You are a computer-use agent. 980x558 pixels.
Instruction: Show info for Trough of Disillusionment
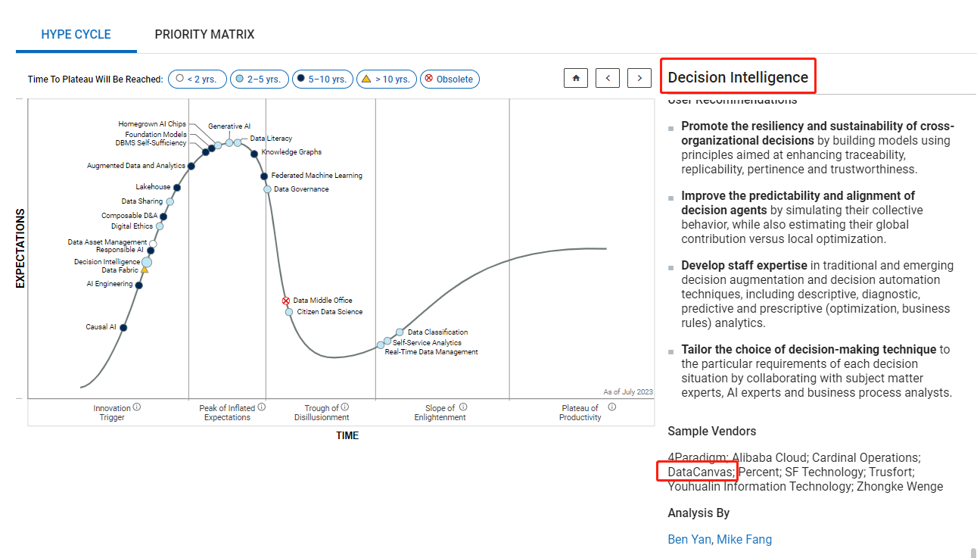click(x=345, y=407)
